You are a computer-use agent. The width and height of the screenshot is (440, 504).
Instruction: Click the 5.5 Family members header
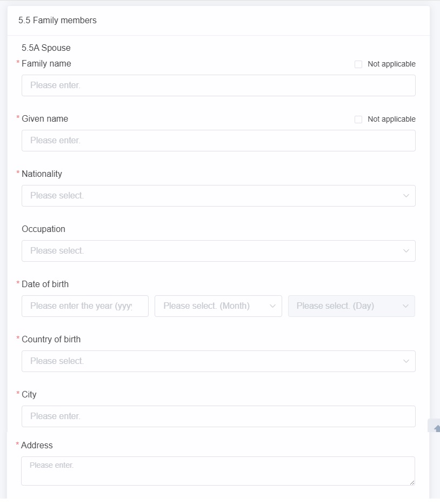coord(57,20)
